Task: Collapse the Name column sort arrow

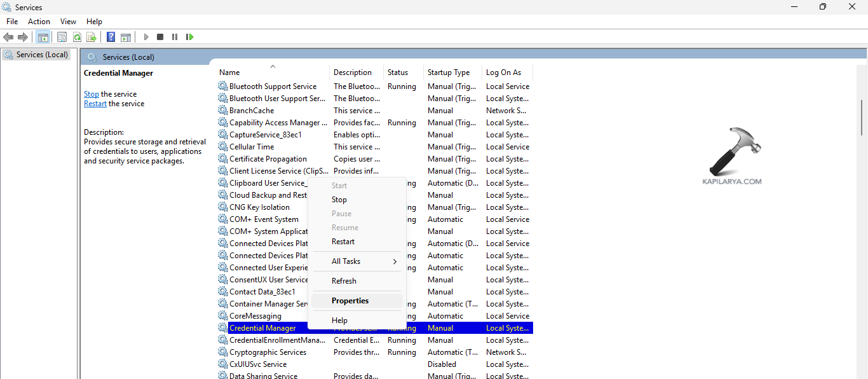Action: [x=273, y=65]
